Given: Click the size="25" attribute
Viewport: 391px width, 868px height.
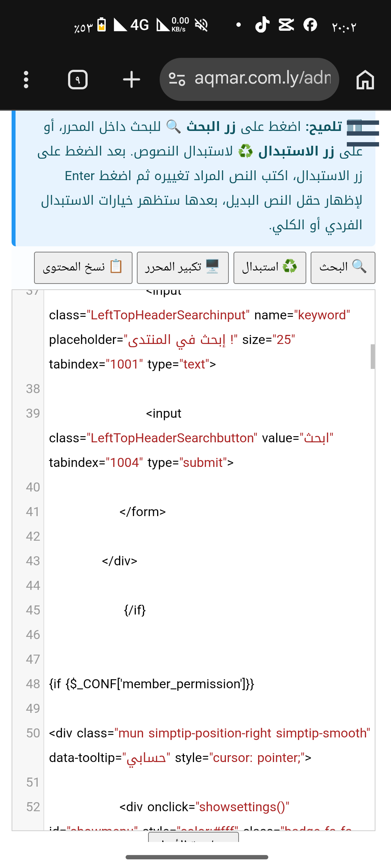Looking at the screenshot, I should 269,340.
